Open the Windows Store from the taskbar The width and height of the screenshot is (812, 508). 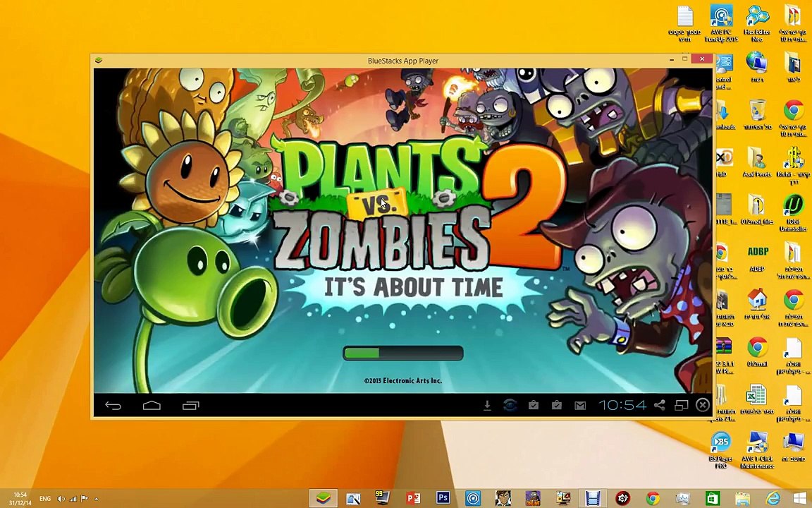click(x=713, y=499)
